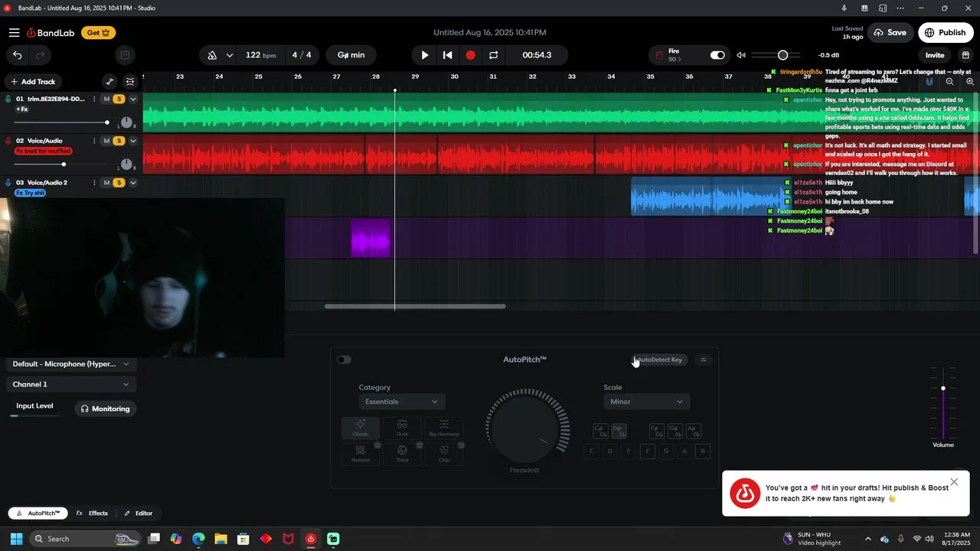
Task: Toggle the Fire mastering switch
Action: pos(717,55)
